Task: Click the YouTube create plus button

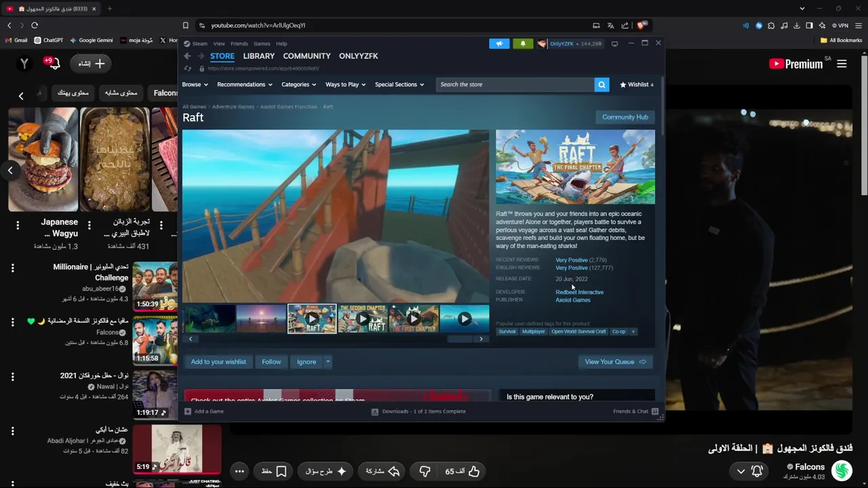Action: coord(92,64)
